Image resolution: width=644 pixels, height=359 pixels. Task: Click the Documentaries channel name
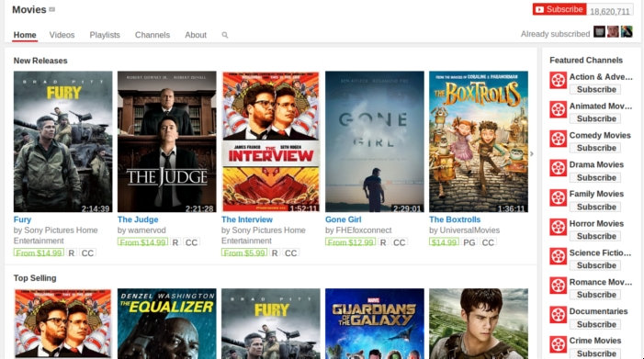click(x=598, y=311)
